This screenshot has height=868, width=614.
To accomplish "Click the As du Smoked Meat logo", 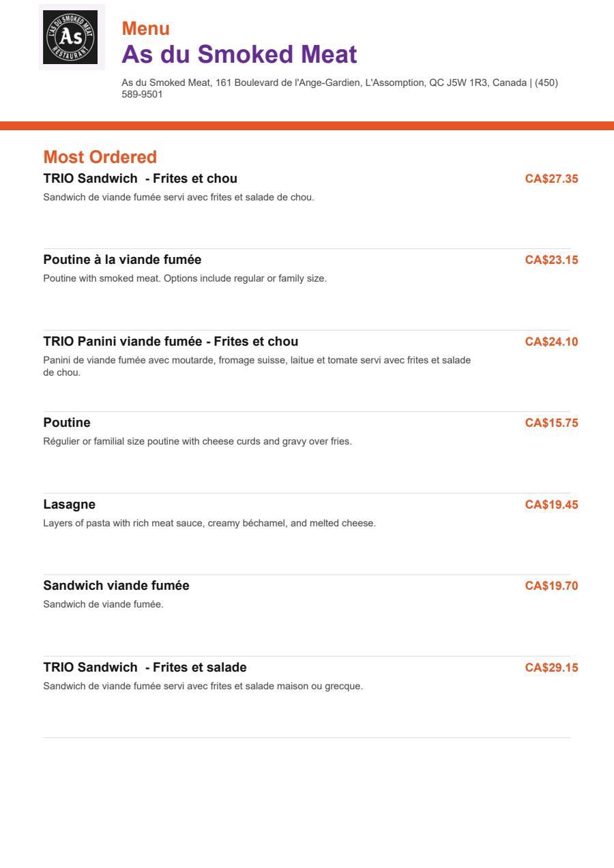I will [72, 37].
